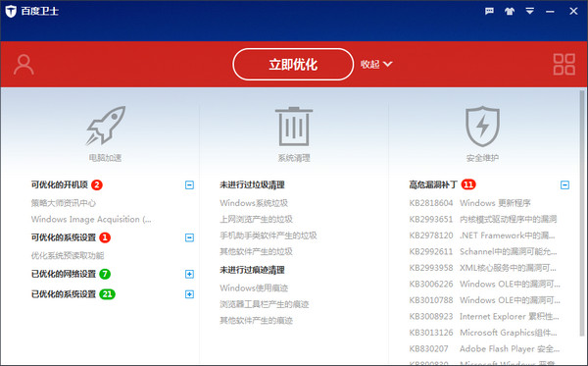
Task: Click the 立即优化 button
Action: (x=293, y=64)
